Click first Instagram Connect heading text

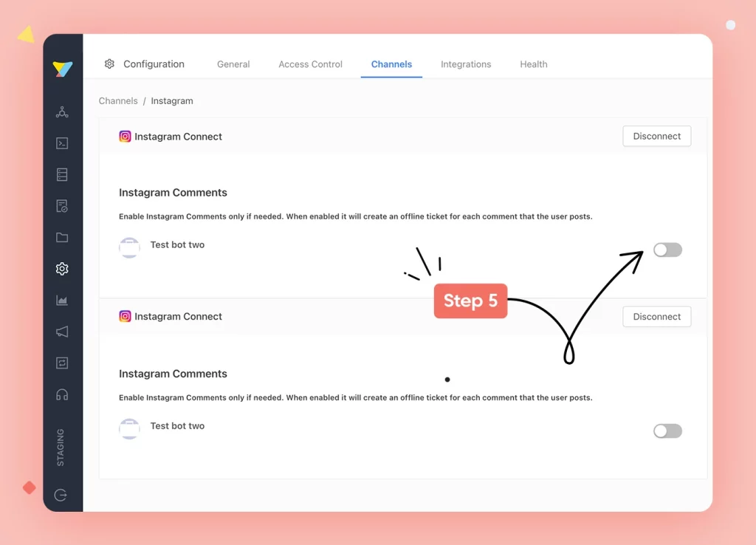tap(178, 137)
